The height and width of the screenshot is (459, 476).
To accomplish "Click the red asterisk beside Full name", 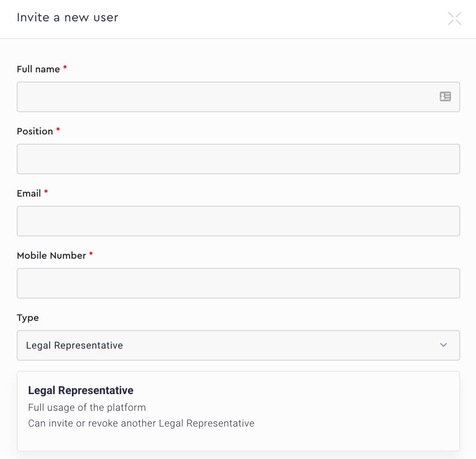I will (65, 68).
